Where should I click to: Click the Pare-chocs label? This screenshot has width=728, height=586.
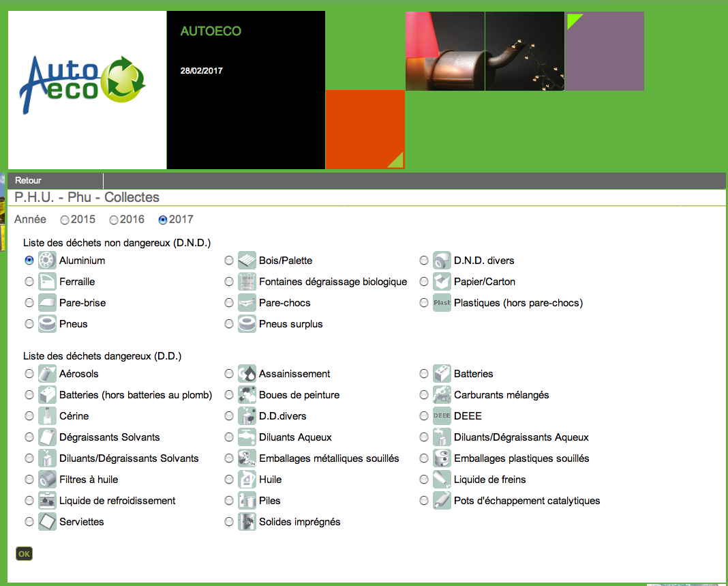[284, 303]
